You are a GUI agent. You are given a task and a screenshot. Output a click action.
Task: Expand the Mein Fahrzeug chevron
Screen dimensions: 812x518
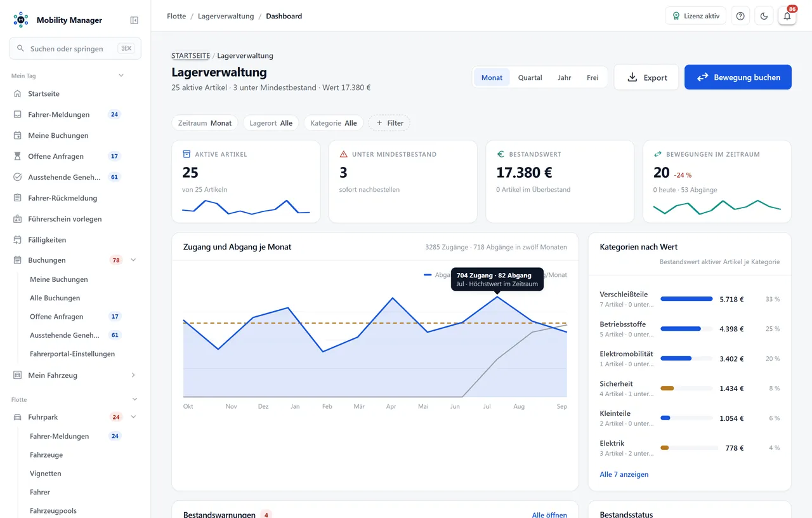point(133,375)
